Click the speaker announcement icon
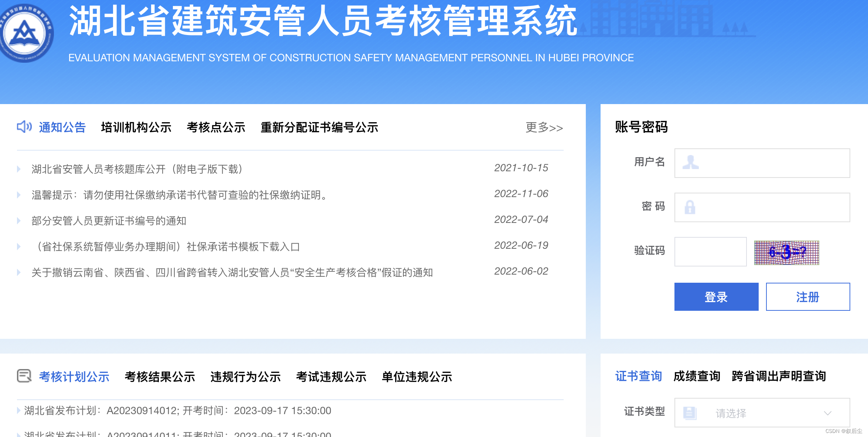Image resolution: width=868 pixels, height=437 pixels. (x=24, y=127)
